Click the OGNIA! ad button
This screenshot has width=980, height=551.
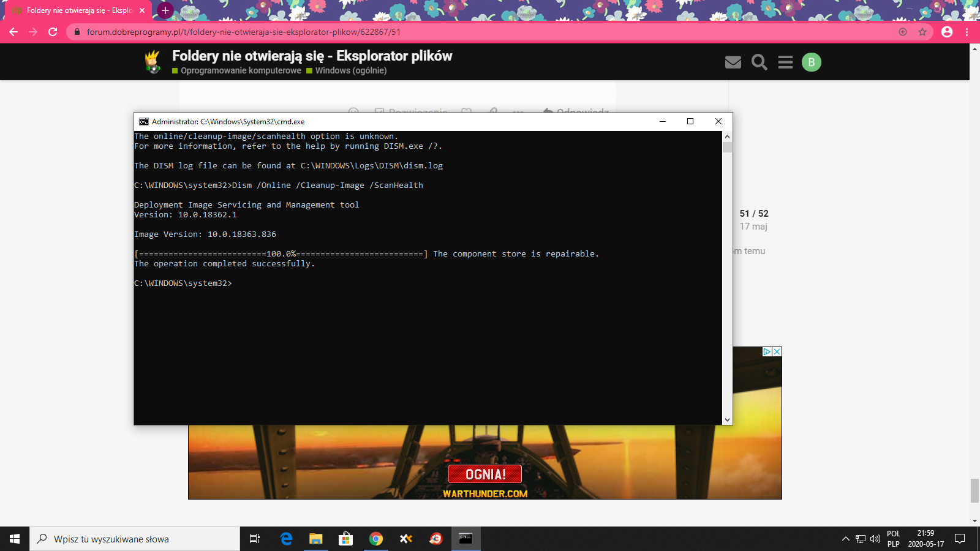point(484,474)
